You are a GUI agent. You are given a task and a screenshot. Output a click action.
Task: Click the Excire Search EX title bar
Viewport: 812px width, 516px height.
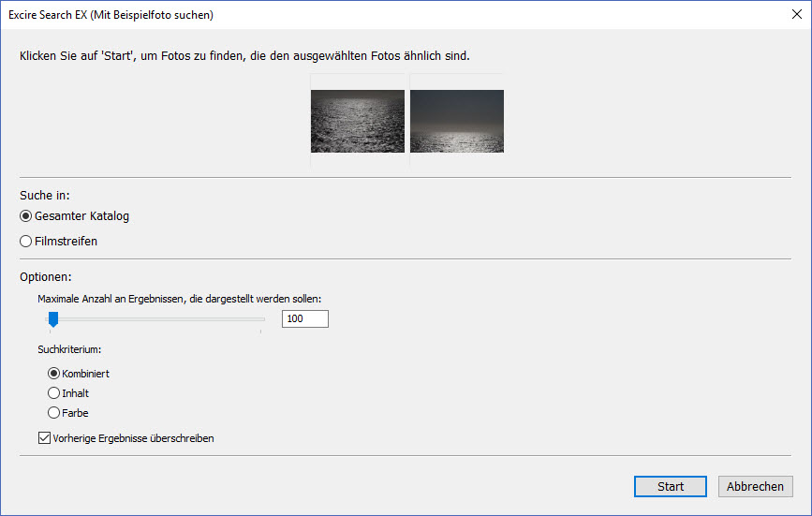point(281,15)
